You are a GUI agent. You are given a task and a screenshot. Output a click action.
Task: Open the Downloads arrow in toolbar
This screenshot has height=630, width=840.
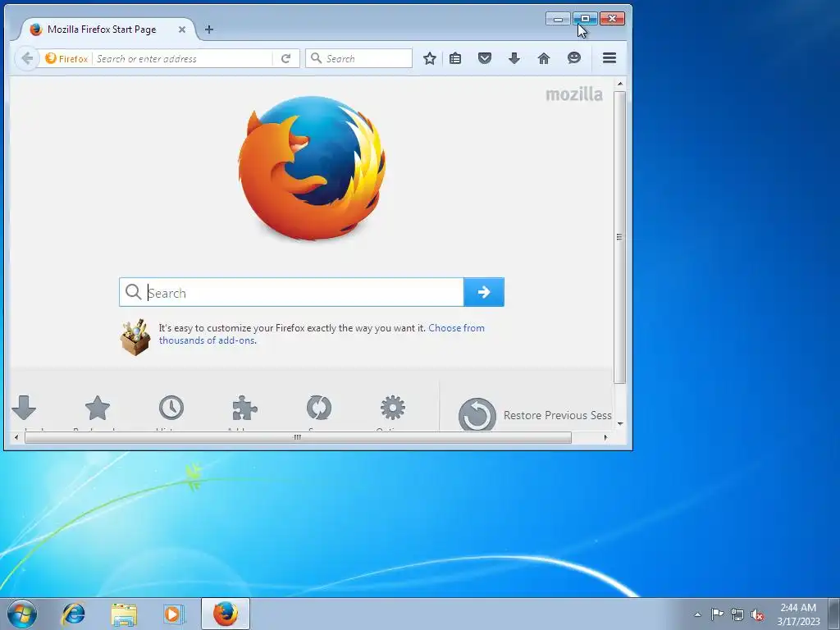coord(514,58)
